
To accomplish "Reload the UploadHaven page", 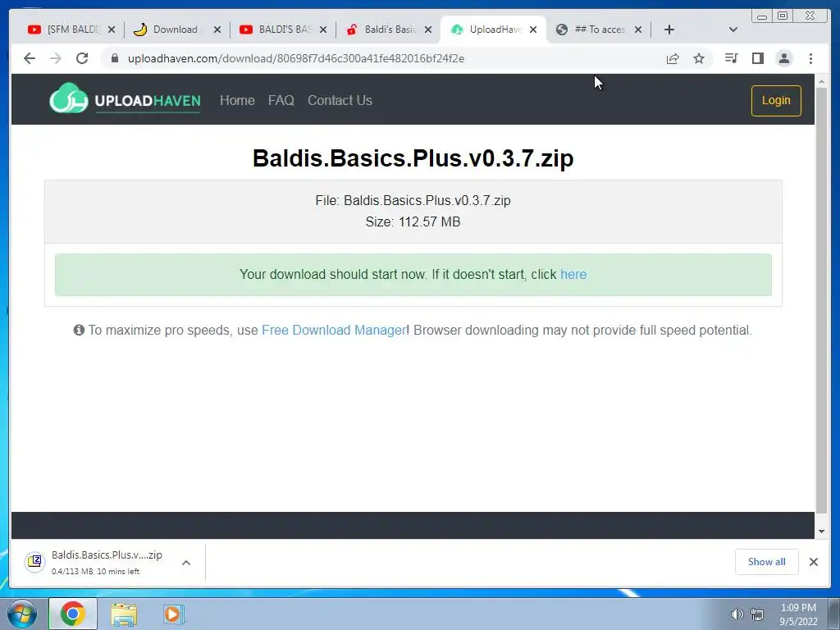I will coord(82,58).
